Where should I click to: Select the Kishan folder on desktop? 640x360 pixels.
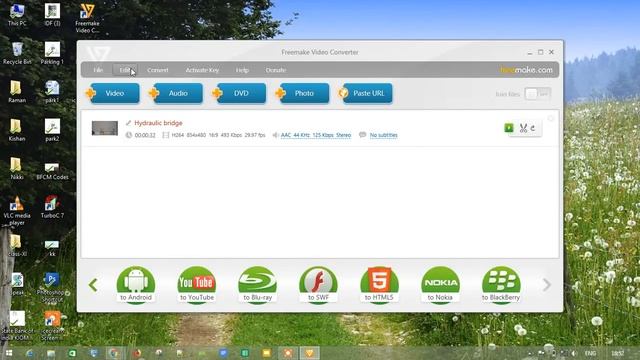click(x=17, y=130)
